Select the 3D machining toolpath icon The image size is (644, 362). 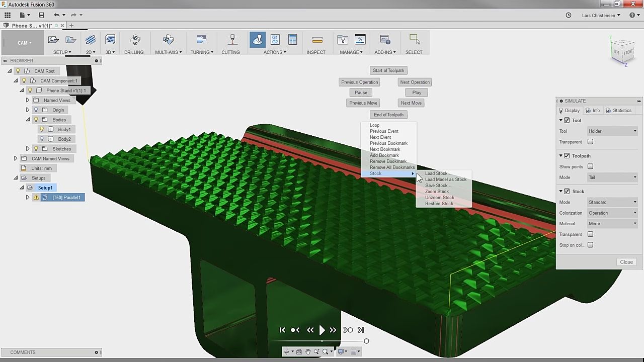tap(110, 40)
